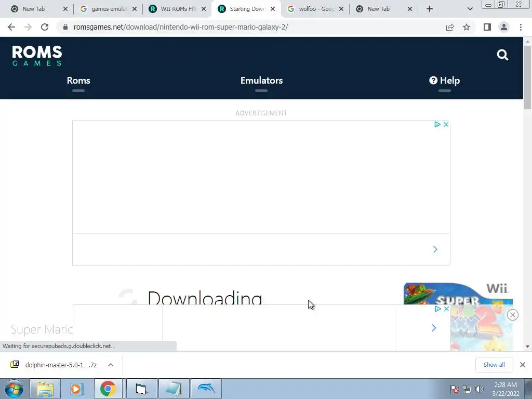Click the Super Mario Galaxy 2 cover image

coord(458,317)
